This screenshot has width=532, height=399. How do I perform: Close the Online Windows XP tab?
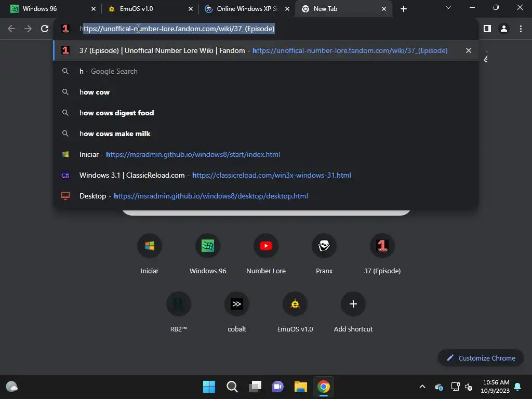tap(287, 9)
